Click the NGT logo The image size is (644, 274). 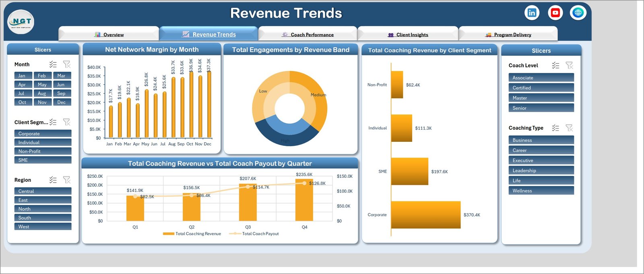pyautogui.click(x=21, y=22)
